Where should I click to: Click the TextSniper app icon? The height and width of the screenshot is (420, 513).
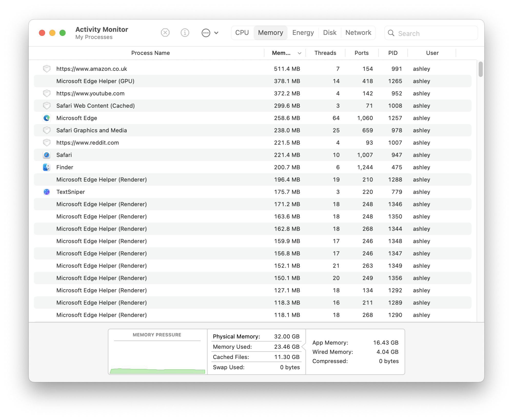tap(47, 192)
